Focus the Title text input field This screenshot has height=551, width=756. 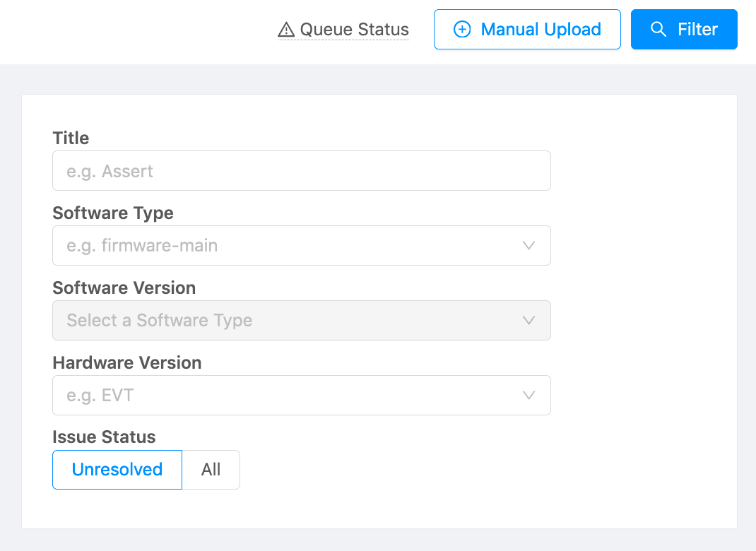pyautogui.click(x=301, y=171)
